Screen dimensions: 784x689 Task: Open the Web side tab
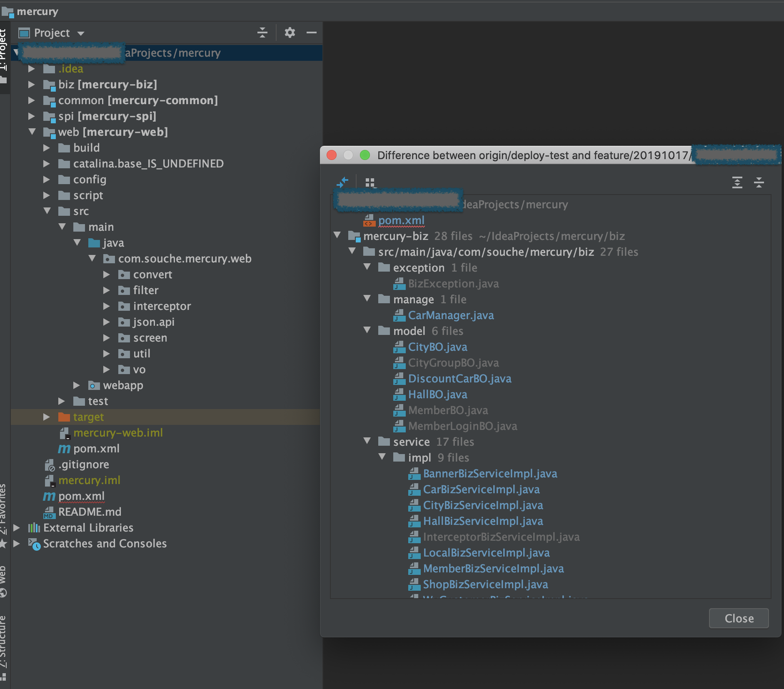pos(3,581)
